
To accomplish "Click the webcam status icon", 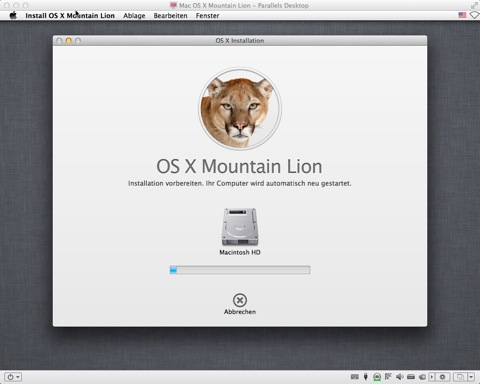I will point(377,377).
